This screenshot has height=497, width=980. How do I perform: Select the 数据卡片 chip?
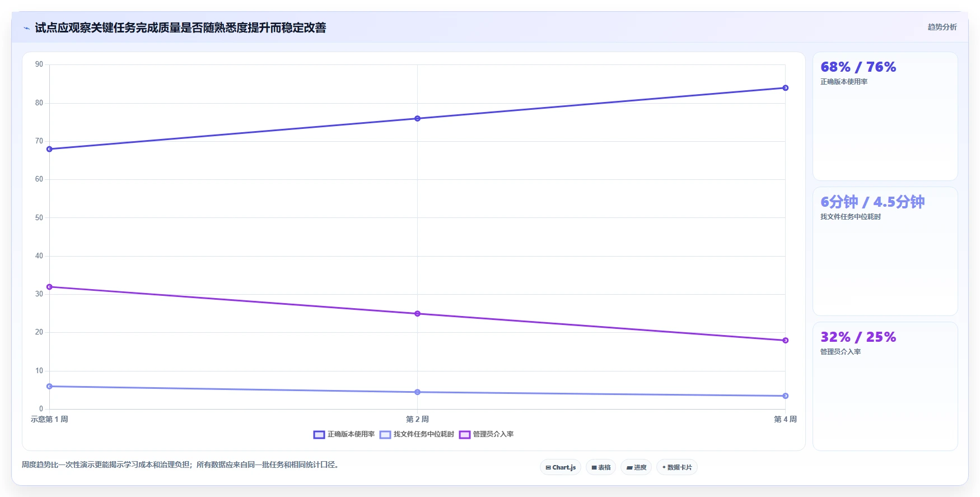click(x=676, y=467)
